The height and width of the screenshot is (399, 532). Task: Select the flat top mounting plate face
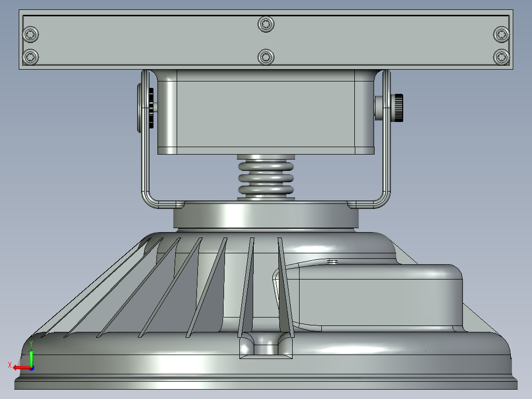[266, 41]
